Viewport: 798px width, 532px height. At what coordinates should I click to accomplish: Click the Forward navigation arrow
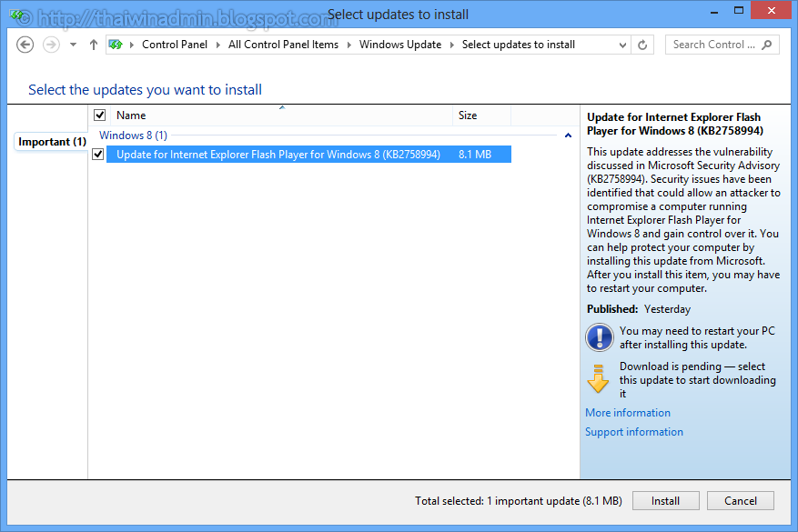pyautogui.click(x=51, y=45)
